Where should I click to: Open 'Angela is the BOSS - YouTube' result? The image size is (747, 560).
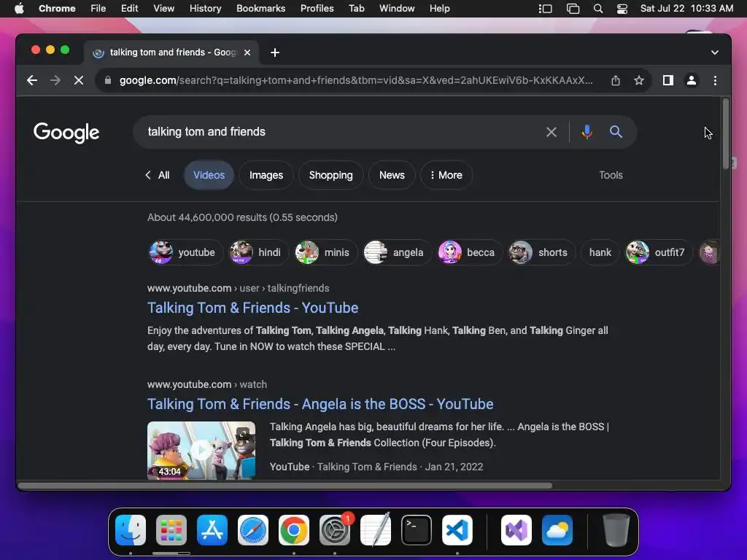pyautogui.click(x=320, y=404)
